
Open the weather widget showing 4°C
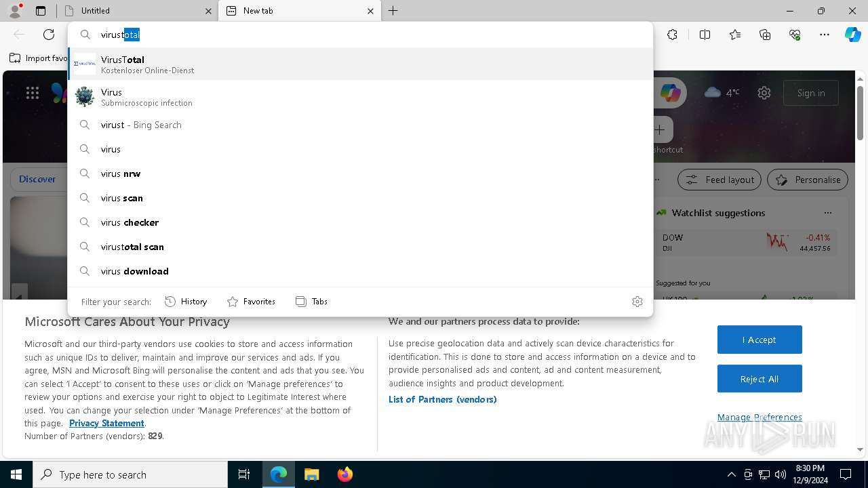(722, 93)
